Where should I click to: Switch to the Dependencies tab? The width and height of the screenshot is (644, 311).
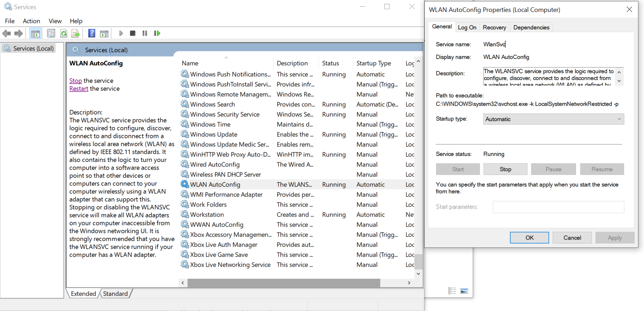pos(531,27)
